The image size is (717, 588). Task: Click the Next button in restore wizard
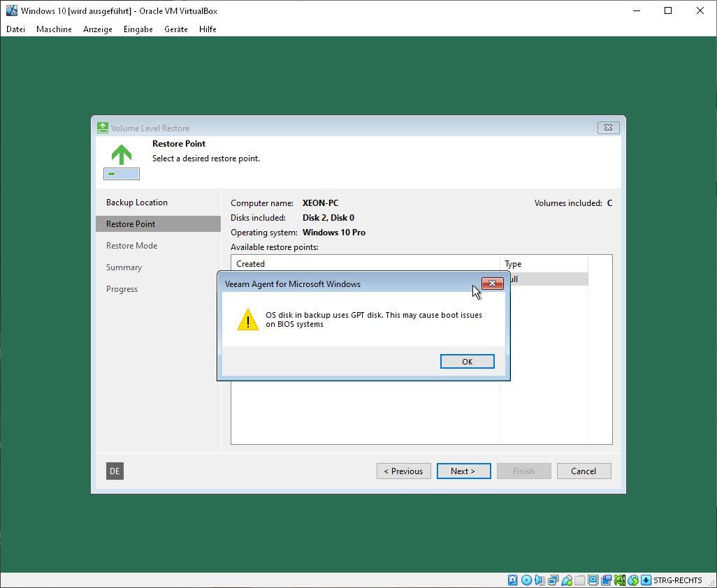point(463,471)
